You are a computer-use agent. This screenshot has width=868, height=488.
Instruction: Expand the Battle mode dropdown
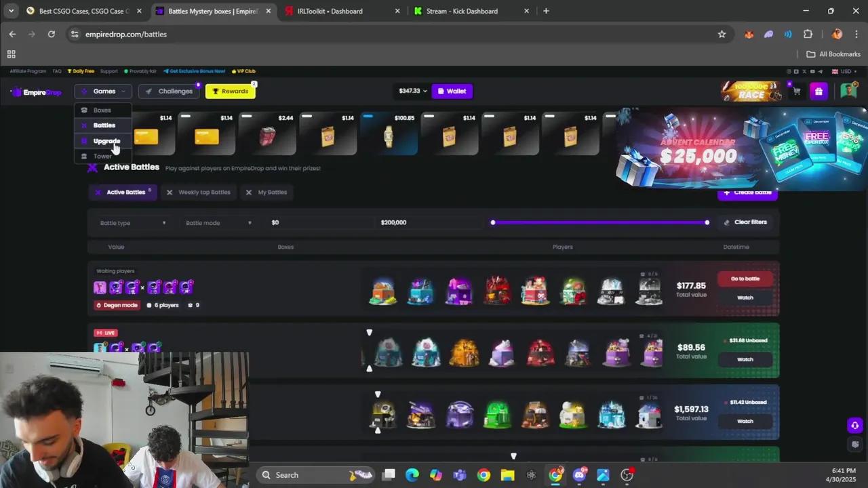point(218,223)
